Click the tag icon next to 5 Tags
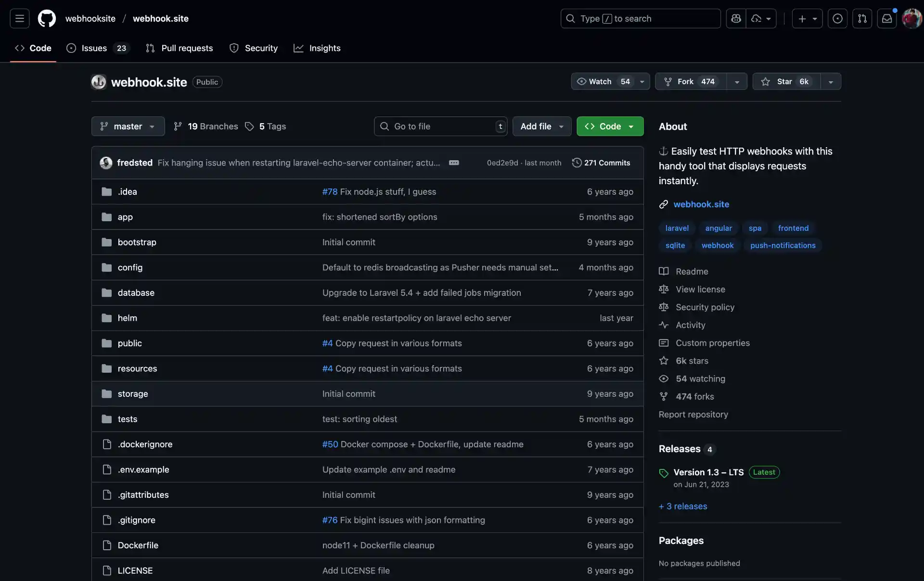 pyautogui.click(x=249, y=126)
